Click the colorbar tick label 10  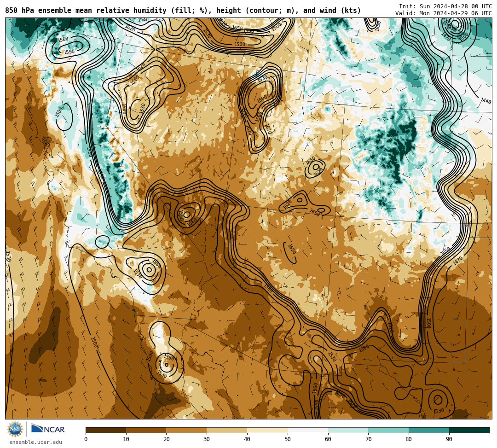pos(126,439)
